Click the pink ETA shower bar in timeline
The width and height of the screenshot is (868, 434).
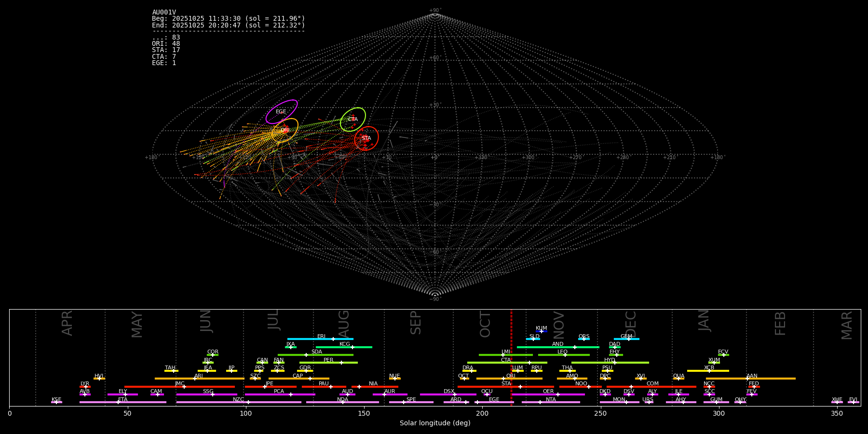(123, 402)
